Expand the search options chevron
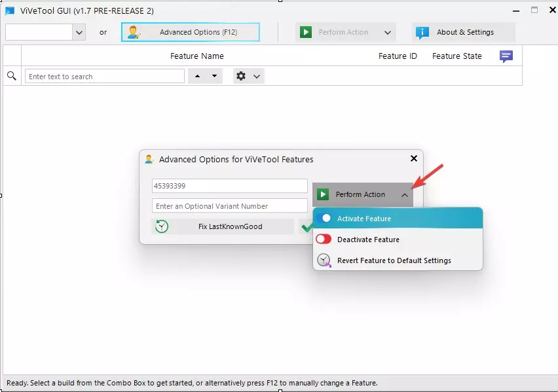Image resolution: width=558 pixels, height=392 pixels. pyautogui.click(x=257, y=76)
